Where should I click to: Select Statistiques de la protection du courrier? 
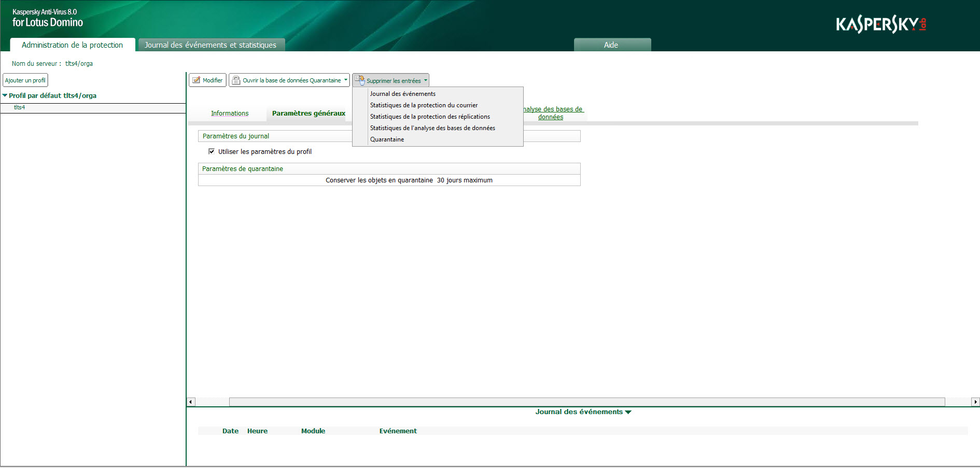424,105
